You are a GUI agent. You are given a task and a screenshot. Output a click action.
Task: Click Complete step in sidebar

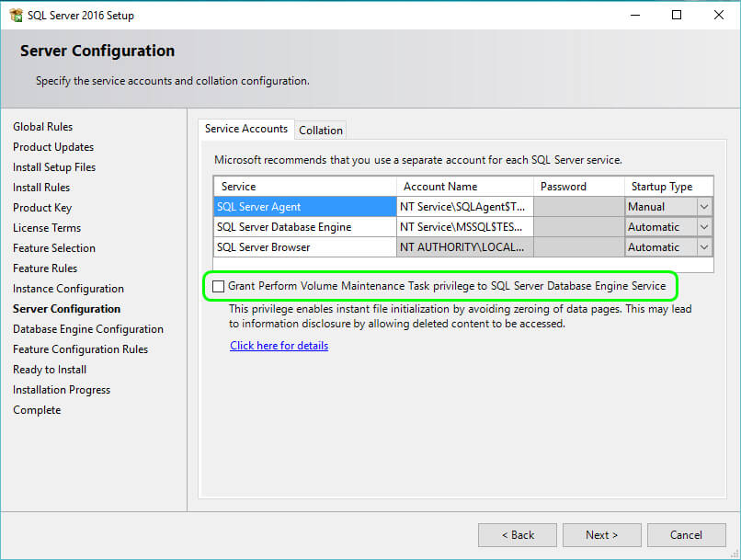tap(37, 410)
